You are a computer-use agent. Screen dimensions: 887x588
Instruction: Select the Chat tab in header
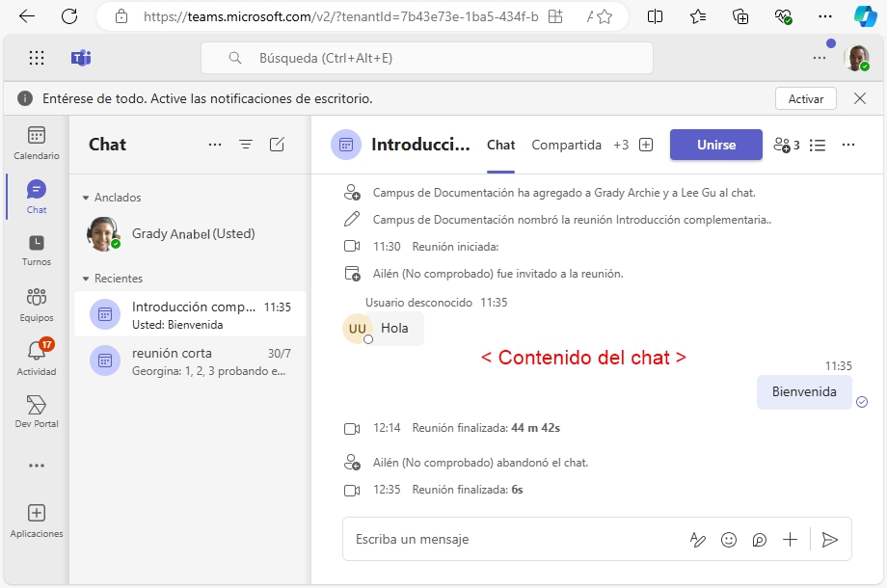pos(500,145)
